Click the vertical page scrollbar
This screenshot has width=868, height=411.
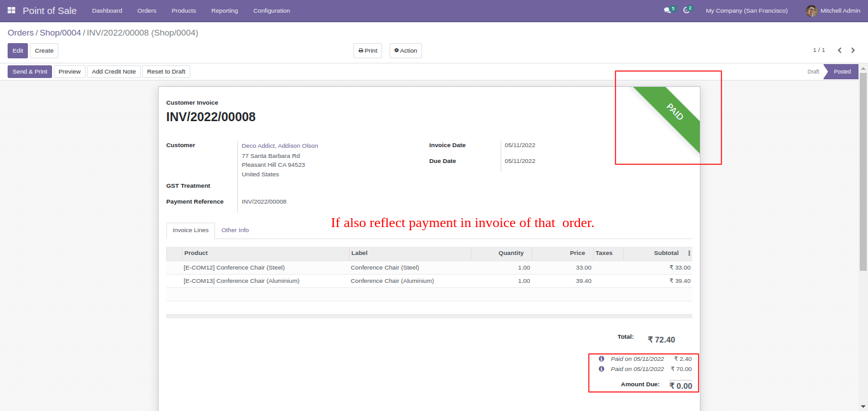863,171
